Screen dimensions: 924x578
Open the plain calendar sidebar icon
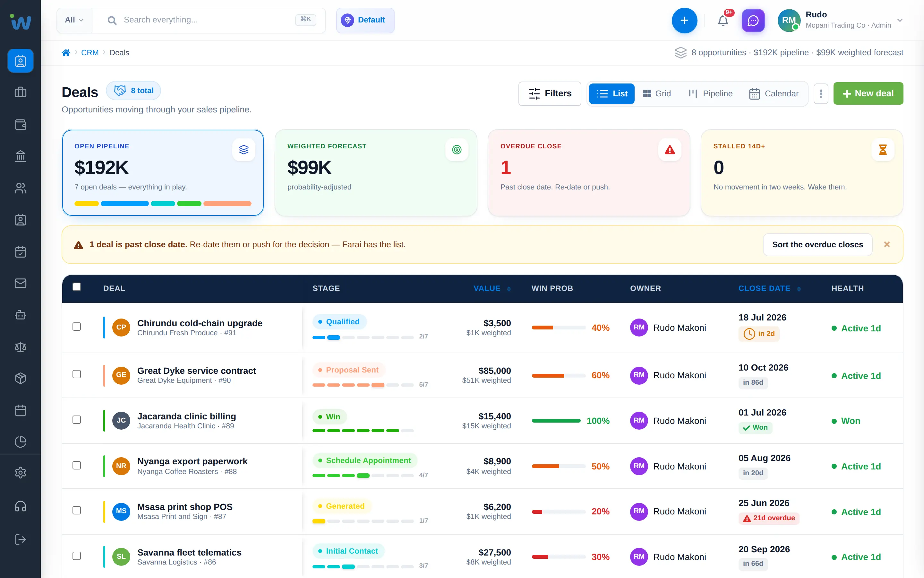(20, 410)
